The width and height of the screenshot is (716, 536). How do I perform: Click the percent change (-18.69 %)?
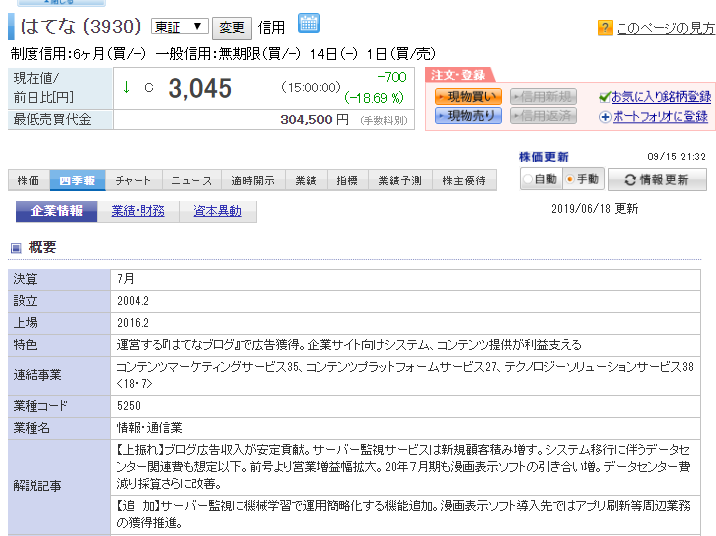coord(374,98)
